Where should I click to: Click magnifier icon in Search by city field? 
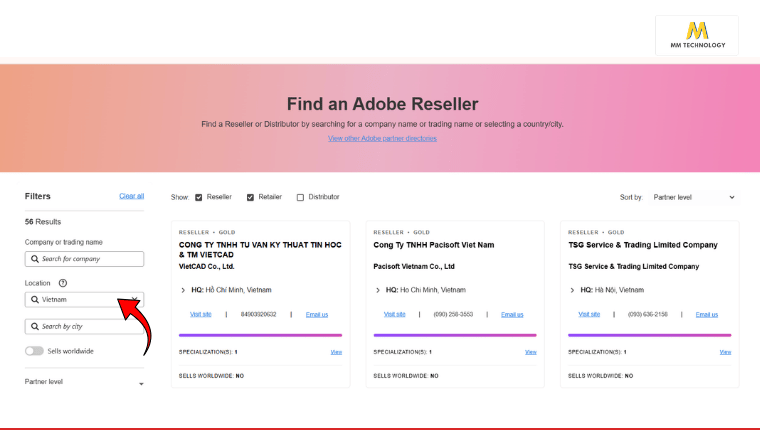click(x=35, y=326)
